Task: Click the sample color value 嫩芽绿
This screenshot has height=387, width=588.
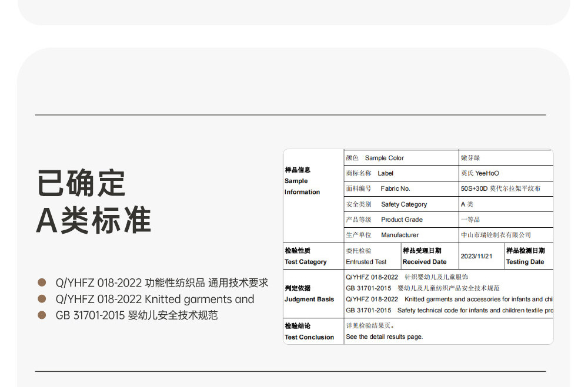Action: [470, 158]
